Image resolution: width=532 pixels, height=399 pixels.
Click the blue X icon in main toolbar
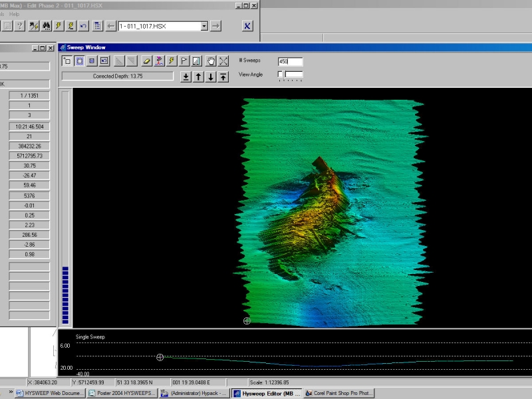tap(247, 26)
